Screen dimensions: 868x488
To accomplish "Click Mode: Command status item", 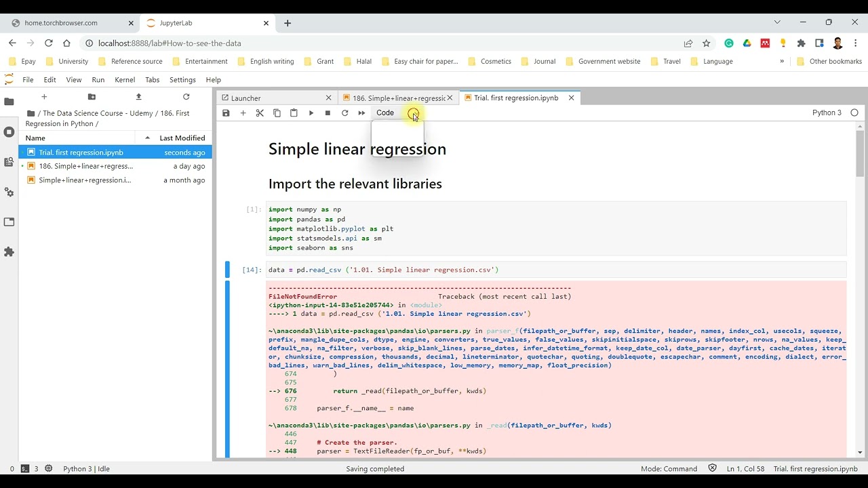I will [669, 469].
